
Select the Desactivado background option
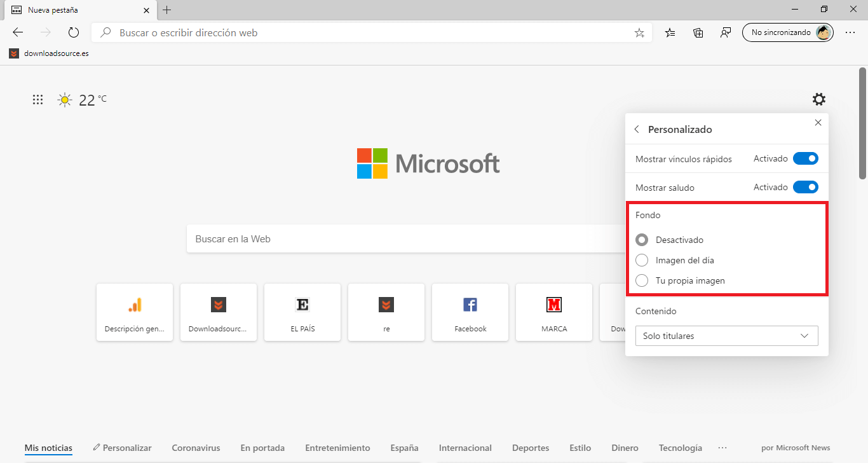click(670, 240)
